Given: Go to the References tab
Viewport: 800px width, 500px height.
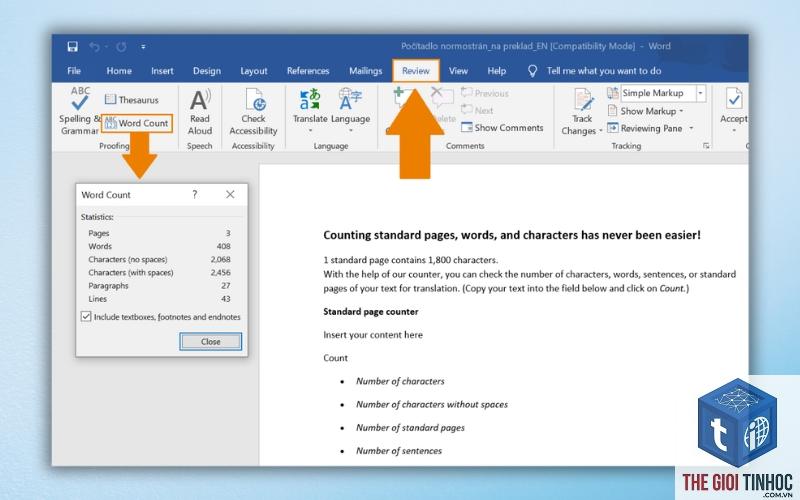Looking at the screenshot, I should [308, 71].
